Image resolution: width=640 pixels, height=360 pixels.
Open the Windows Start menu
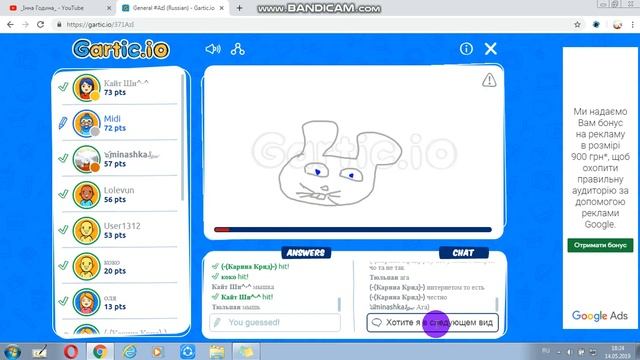pos(12,351)
